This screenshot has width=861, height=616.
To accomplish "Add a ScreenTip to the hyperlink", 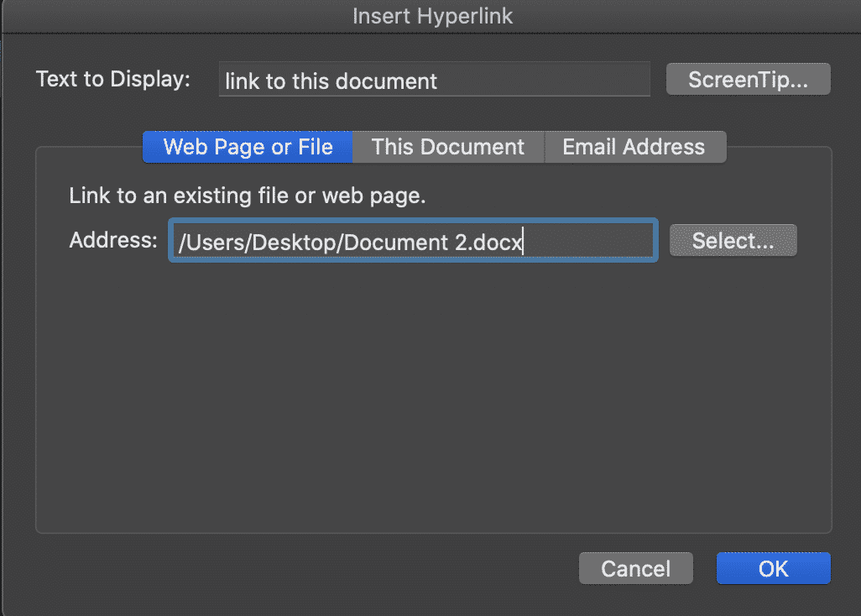I will pos(747,78).
